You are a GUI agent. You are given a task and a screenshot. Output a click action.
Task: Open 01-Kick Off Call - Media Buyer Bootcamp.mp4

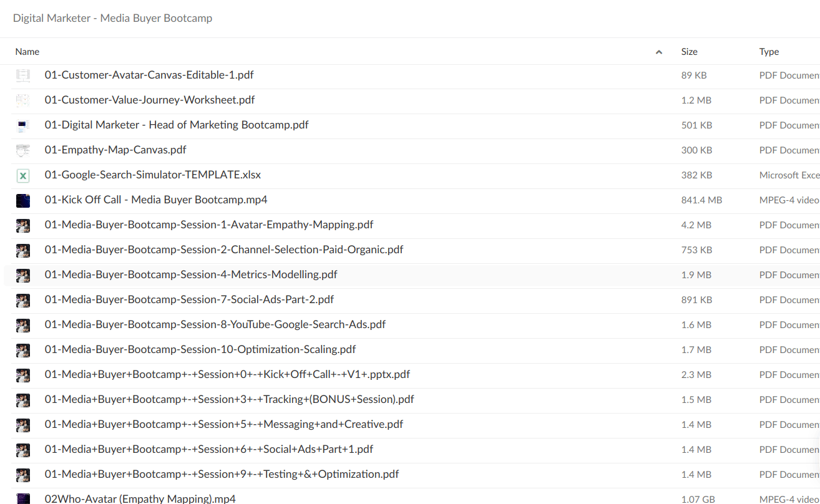156,200
